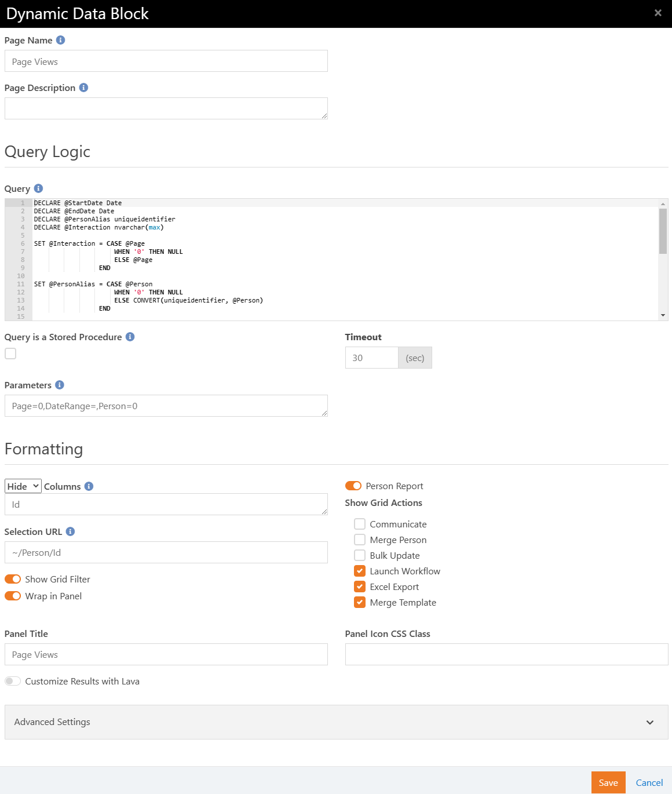Click the 'DECLARE @Interaction nvarchar(max)' line
Image resolution: width=672 pixels, height=794 pixels.
pyautogui.click(x=98, y=227)
